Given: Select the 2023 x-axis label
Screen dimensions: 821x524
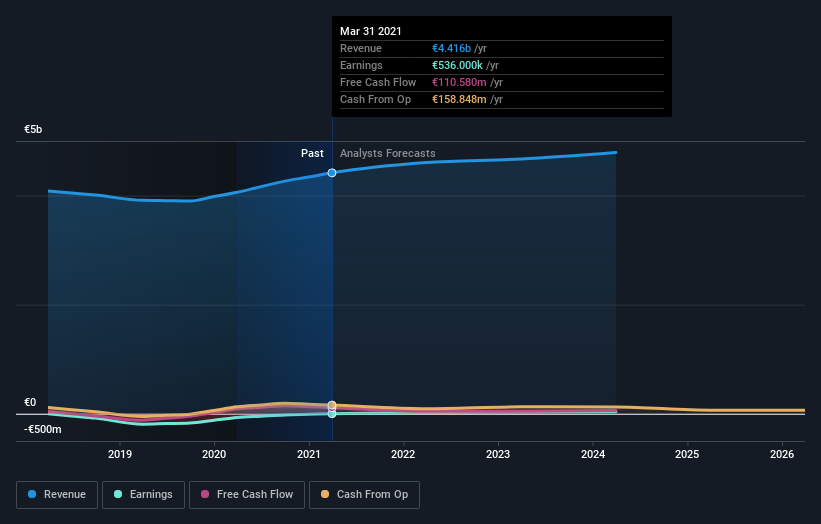Looking at the screenshot, I should coord(498,454).
